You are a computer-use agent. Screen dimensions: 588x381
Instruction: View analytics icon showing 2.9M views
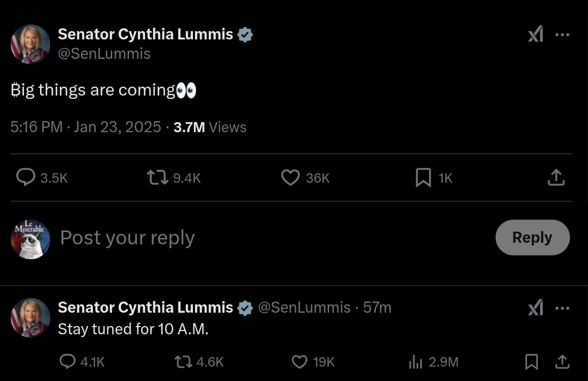pos(416,362)
